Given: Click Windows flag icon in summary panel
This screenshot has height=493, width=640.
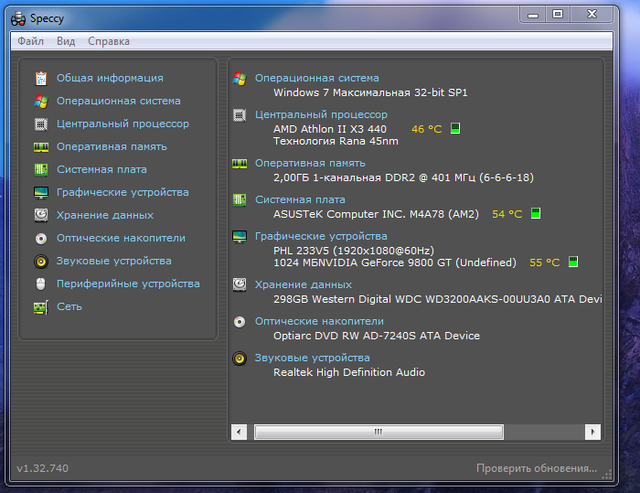Looking at the screenshot, I should tap(240, 78).
